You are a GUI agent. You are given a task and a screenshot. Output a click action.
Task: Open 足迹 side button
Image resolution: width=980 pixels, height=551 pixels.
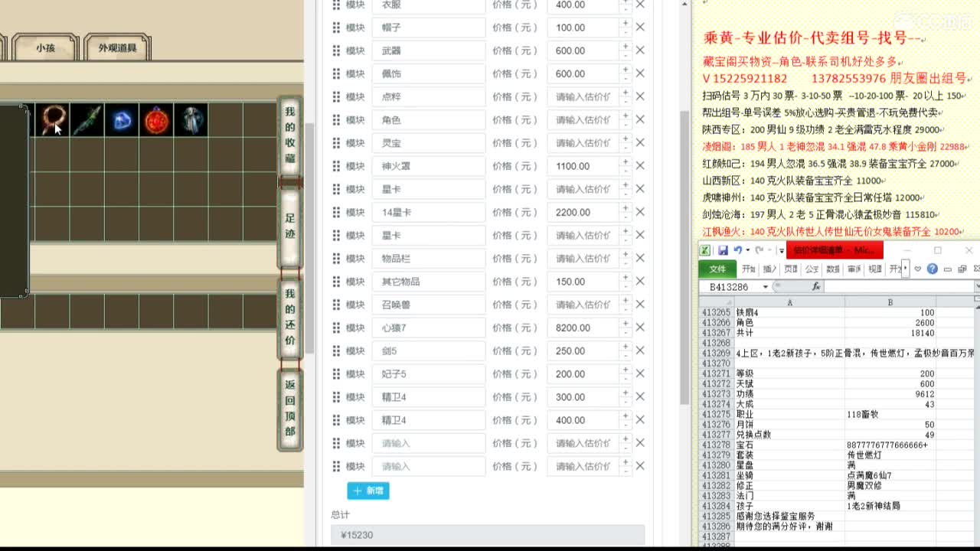[x=290, y=227]
